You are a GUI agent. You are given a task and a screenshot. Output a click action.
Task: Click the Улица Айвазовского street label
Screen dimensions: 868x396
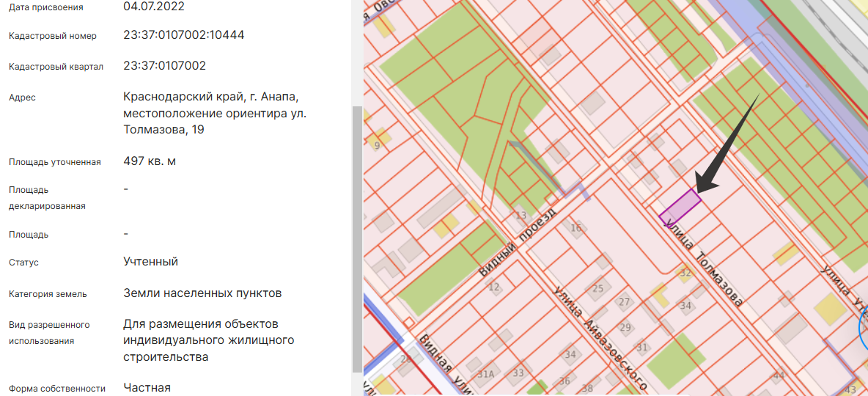pos(600,337)
